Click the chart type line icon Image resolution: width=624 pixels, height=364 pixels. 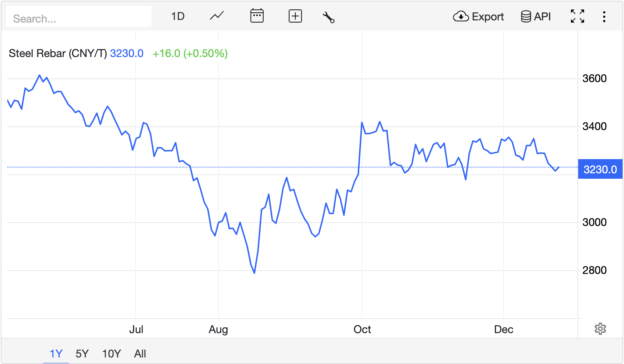(x=217, y=16)
